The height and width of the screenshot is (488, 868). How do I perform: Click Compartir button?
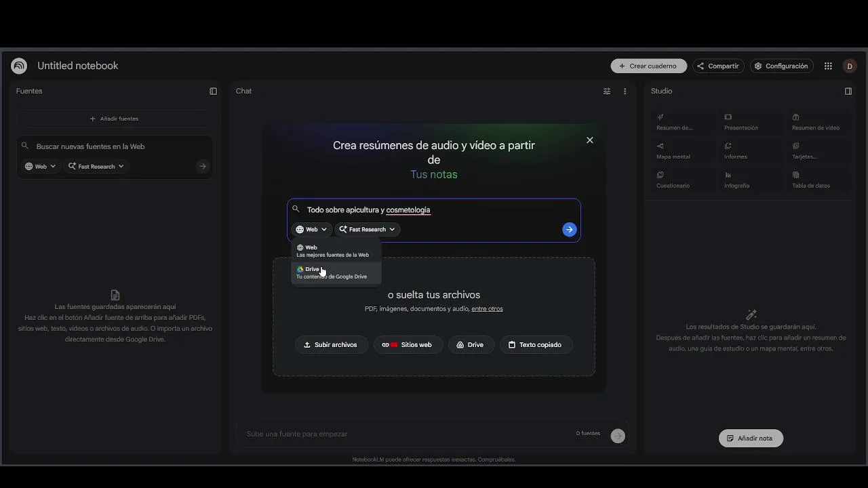coord(718,66)
